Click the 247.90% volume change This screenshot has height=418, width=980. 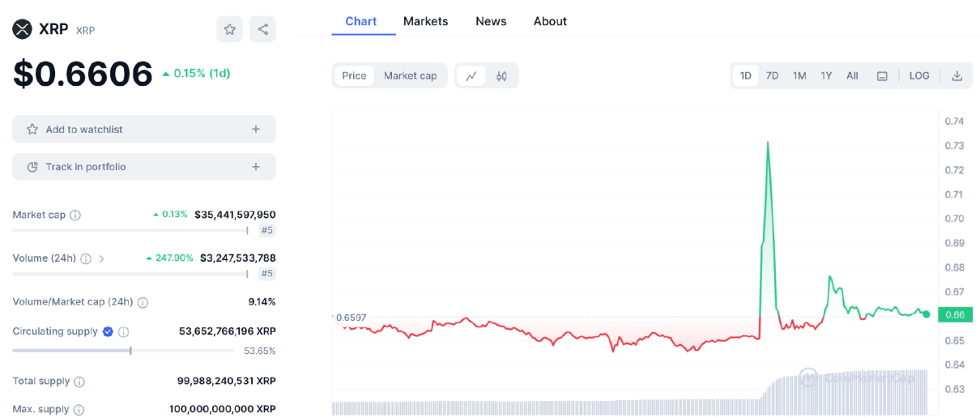point(170,258)
